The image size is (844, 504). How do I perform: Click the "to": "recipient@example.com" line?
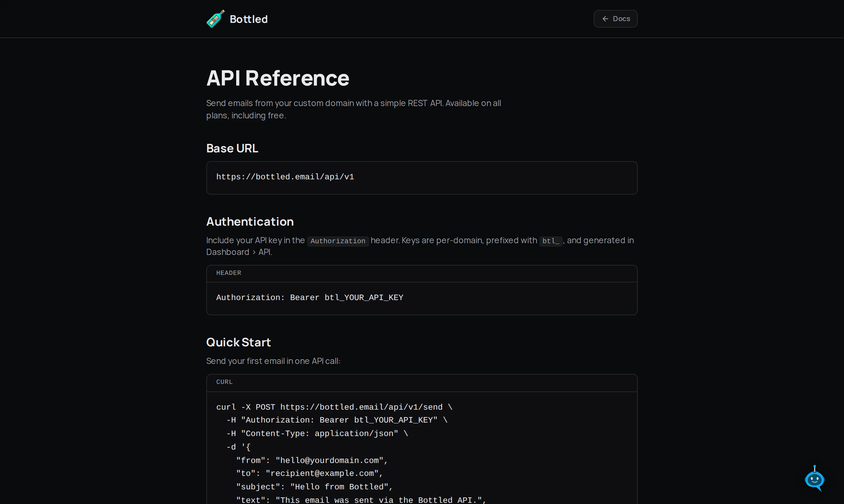point(309,474)
